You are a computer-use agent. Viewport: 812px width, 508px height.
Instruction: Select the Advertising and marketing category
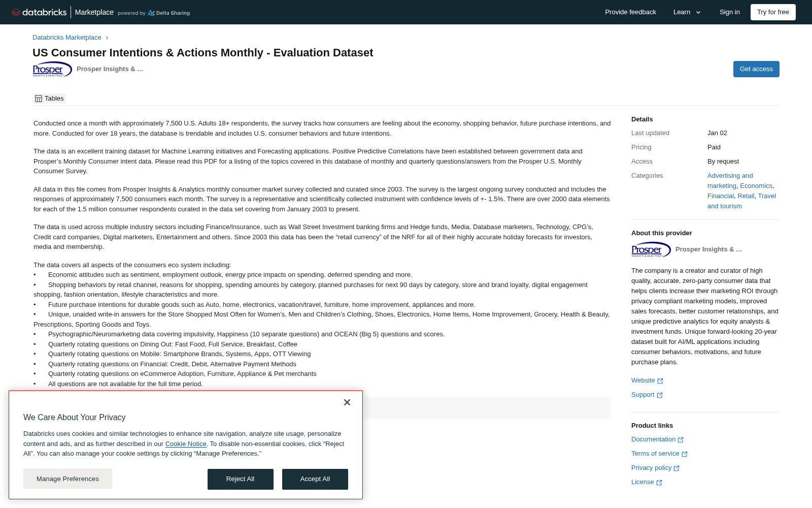tap(730, 181)
